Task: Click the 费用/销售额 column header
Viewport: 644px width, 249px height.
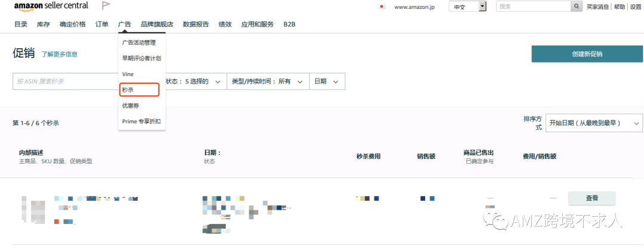Action: (539, 156)
